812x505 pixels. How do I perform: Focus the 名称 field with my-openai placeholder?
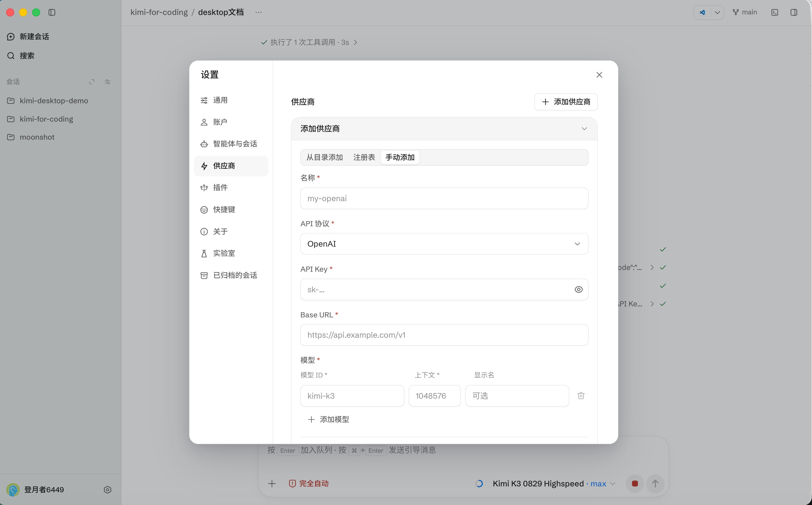pyautogui.click(x=444, y=198)
